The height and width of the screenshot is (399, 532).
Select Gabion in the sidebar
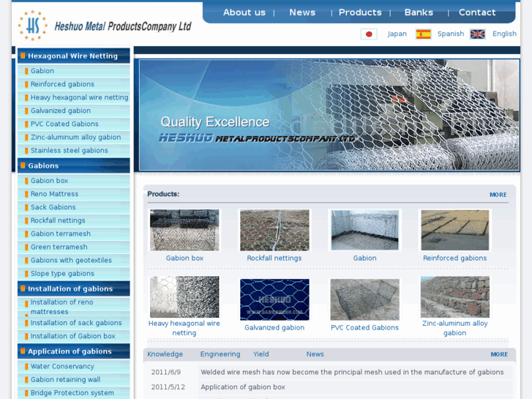coord(42,71)
